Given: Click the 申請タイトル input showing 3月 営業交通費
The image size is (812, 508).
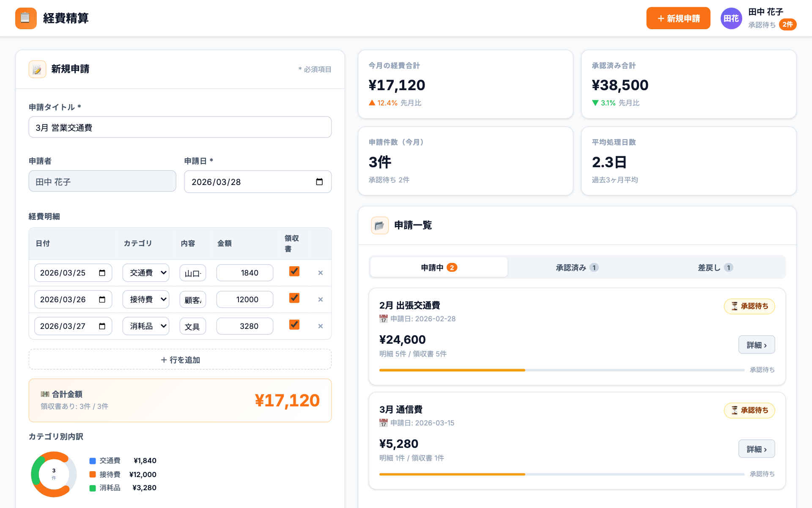Looking at the screenshot, I should pos(180,127).
